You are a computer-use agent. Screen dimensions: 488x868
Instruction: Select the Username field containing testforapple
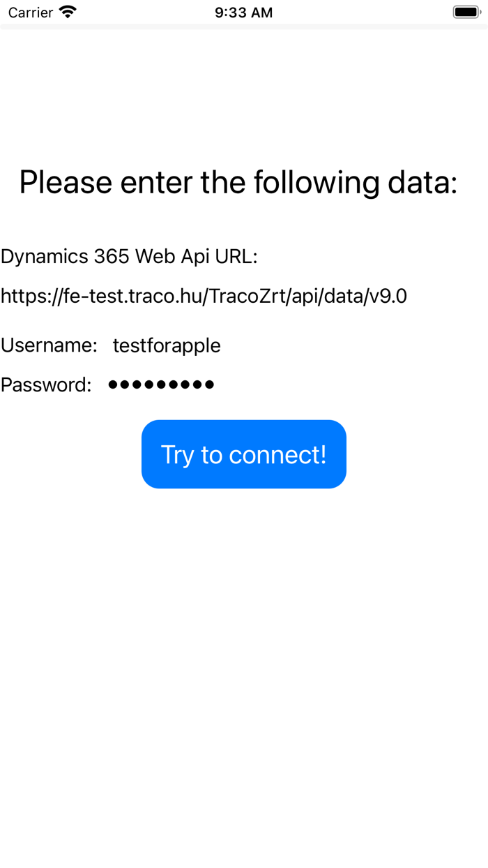167,345
